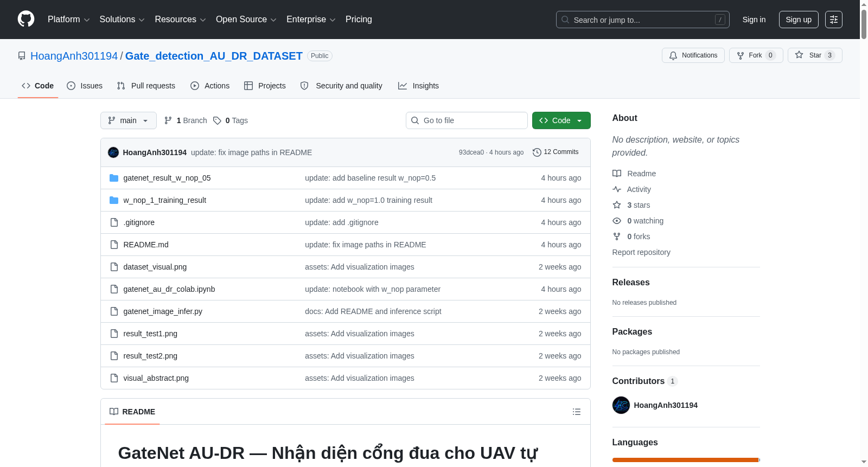Screen dimensions: 868x467
Task: Click the Search or jump to field
Action: [x=643, y=20]
